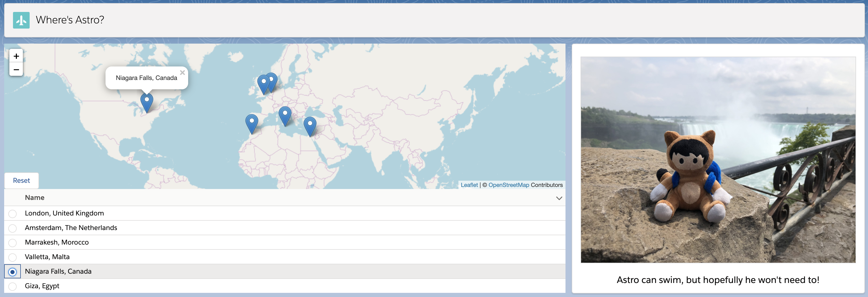Click the Astro at Niagara Falls photo
This screenshot has width=868, height=297.
(x=718, y=160)
